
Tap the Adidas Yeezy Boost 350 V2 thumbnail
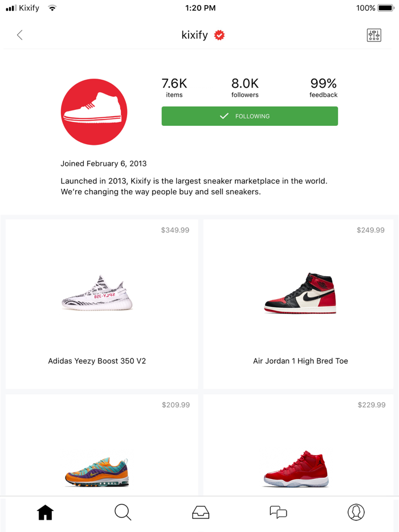(97, 294)
